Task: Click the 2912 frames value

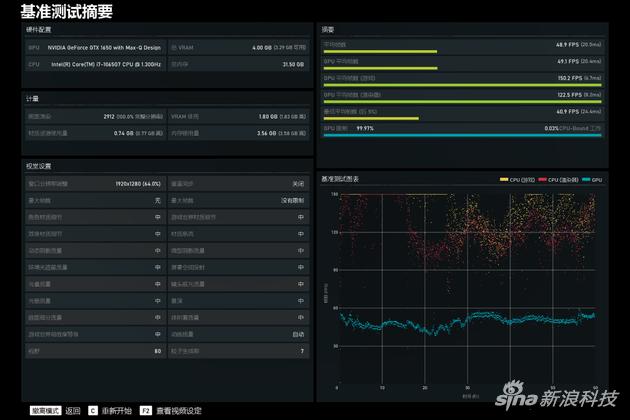Action: pos(109,117)
